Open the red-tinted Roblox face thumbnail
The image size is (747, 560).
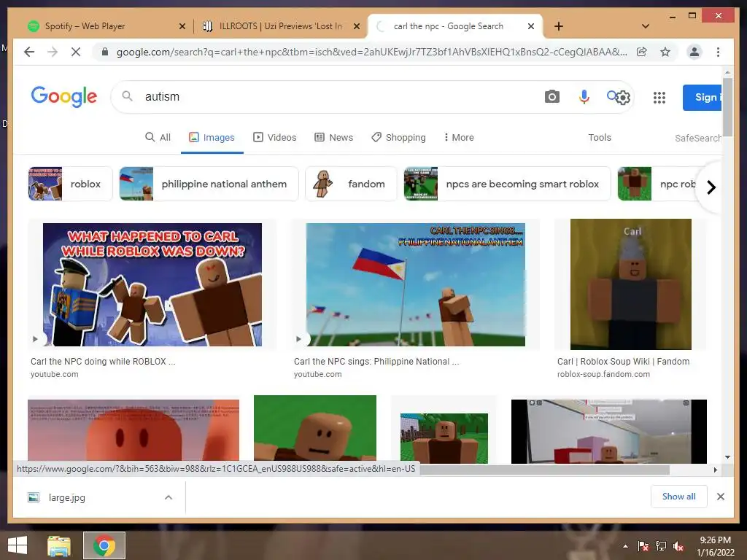tap(133, 431)
